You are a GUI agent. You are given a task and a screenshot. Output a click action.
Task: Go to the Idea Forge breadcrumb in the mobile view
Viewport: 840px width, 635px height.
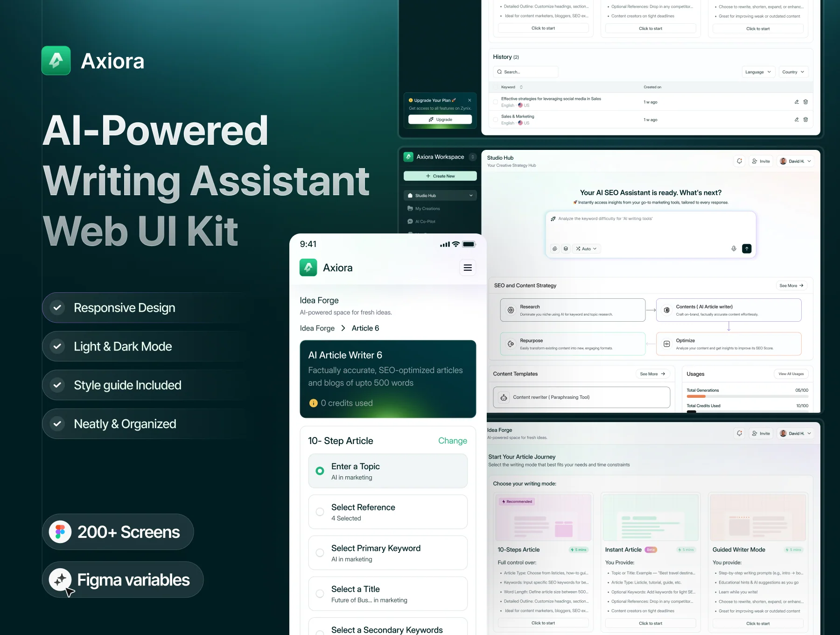(x=317, y=328)
